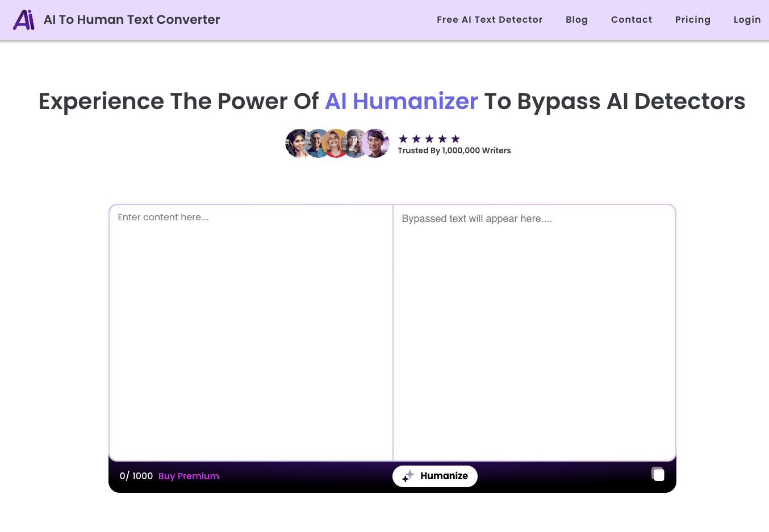Click the toggle control in the dark footer bar
This screenshot has width=769, height=532.
[x=658, y=474]
